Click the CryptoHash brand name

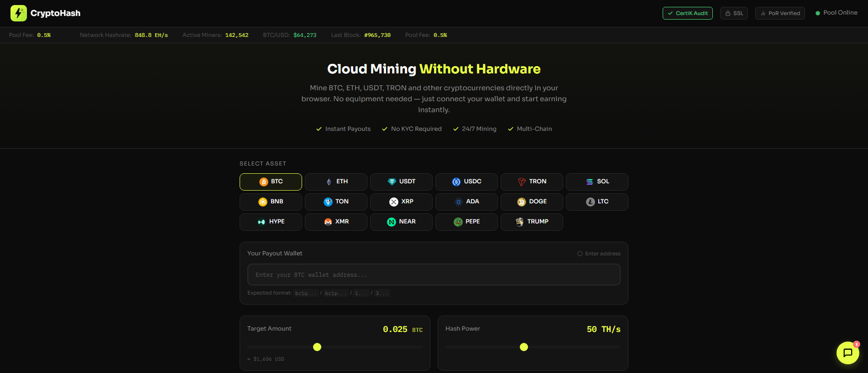pyautogui.click(x=56, y=13)
